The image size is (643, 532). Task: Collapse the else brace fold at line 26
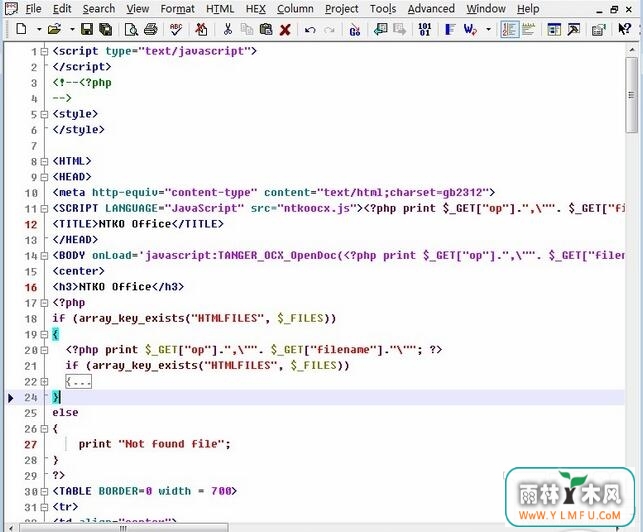(44, 429)
